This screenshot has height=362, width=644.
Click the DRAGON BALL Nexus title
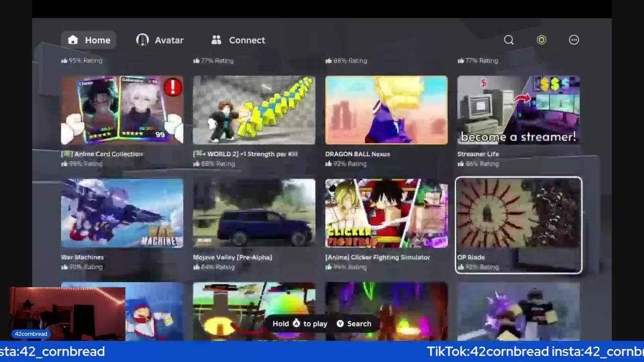(358, 154)
